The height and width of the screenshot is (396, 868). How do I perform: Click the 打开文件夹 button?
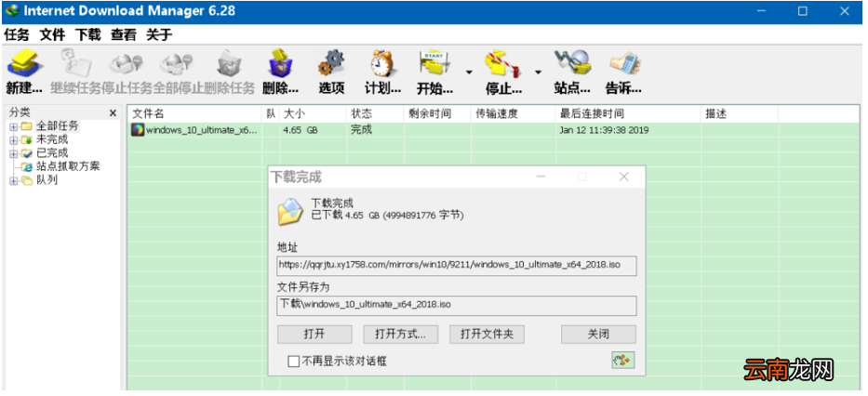pyautogui.click(x=487, y=334)
